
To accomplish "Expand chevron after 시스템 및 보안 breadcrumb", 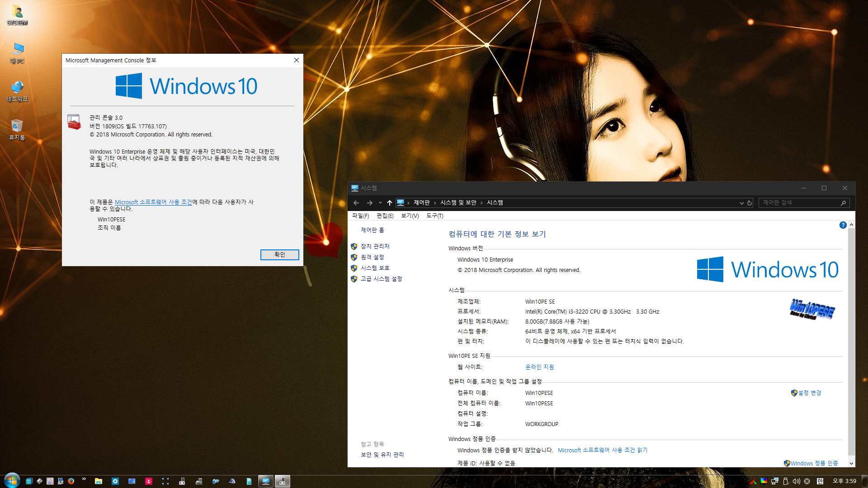I will coord(481,203).
